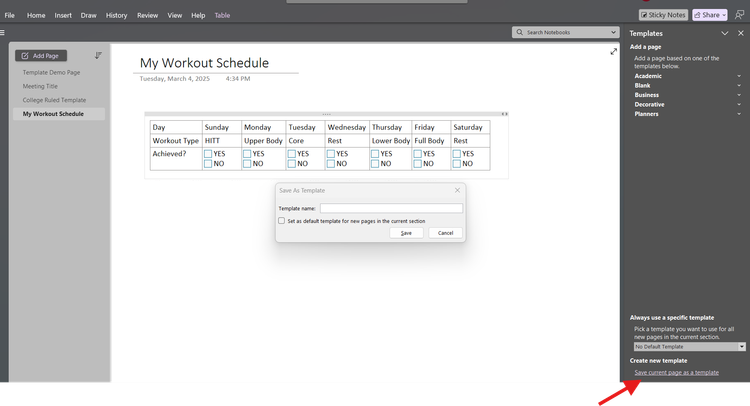Screen dimensions: 750x406
Task: Open the No Default Template dropdown
Action: [689, 347]
